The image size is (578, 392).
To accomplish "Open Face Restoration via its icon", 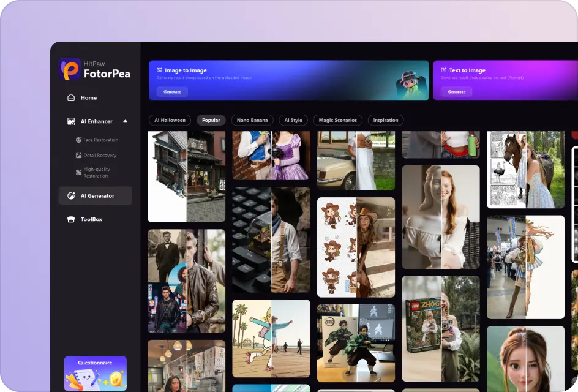I will (x=79, y=140).
